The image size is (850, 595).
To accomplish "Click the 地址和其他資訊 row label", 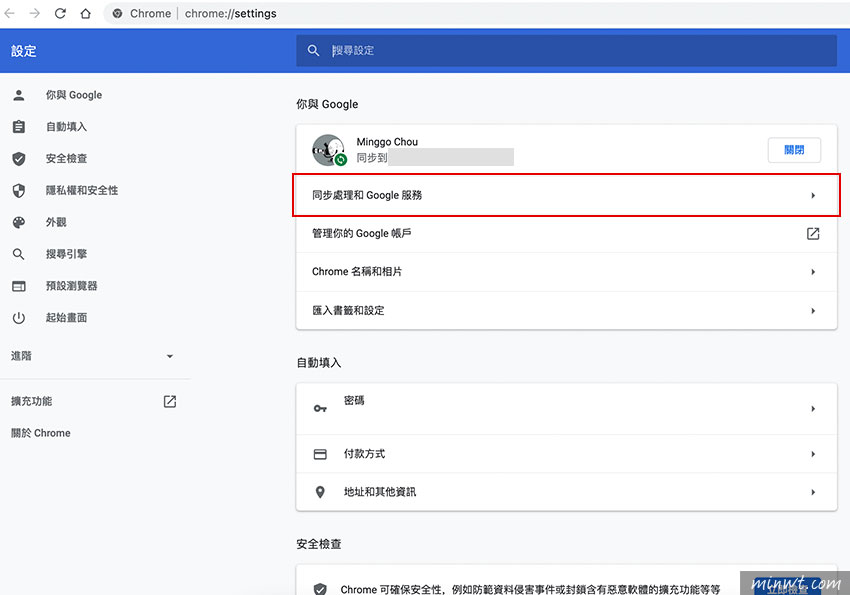I will tap(380, 492).
